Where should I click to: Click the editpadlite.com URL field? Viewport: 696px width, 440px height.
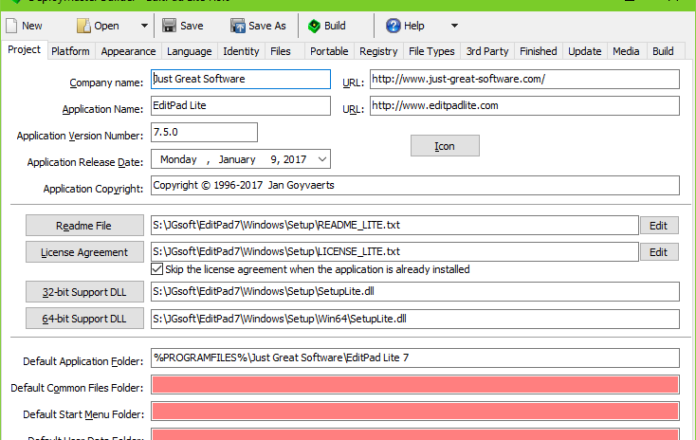click(525, 106)
